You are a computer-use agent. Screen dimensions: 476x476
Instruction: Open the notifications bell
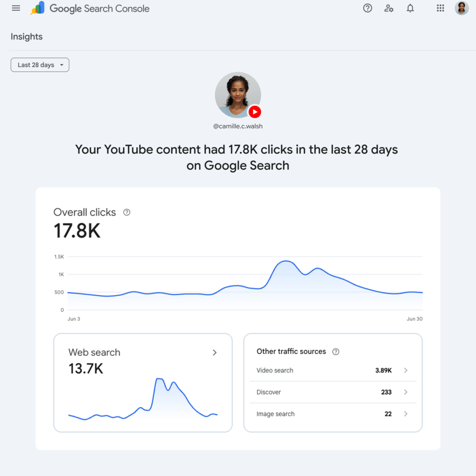[x=410, y=8]
